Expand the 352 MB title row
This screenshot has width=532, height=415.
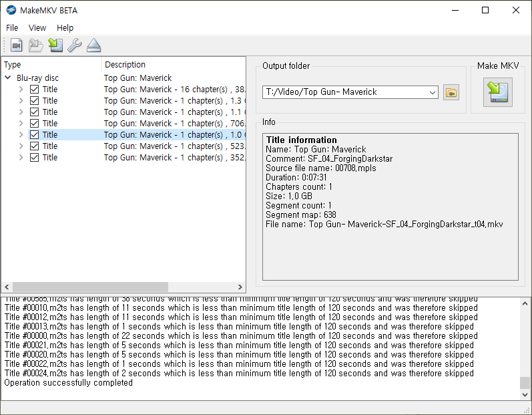point(21,158)
